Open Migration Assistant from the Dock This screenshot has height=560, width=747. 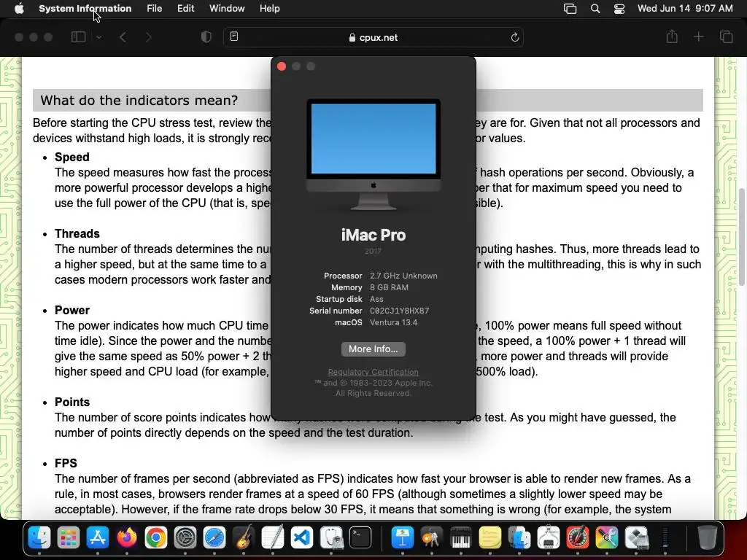tap(519, 538)
